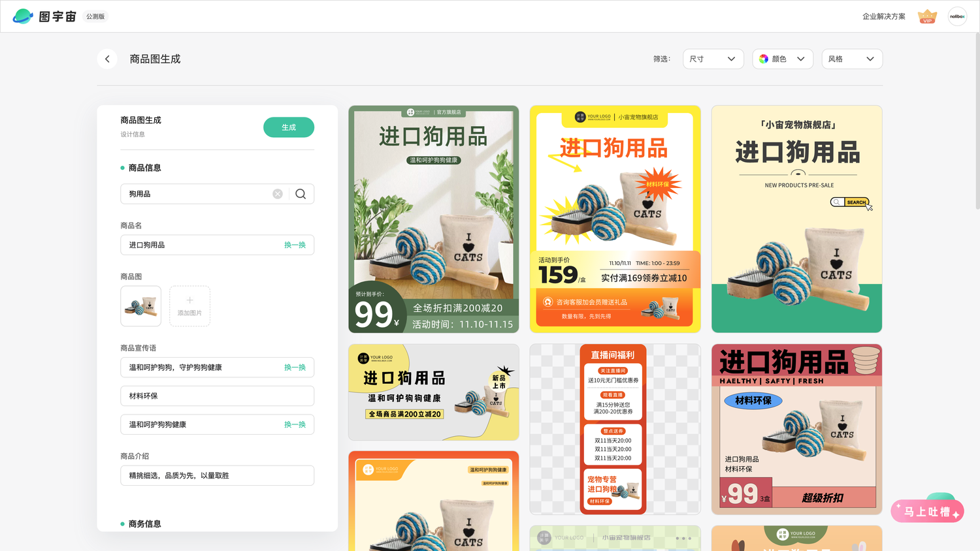Go back with the left arrow button
Viewport: 980px width, 551px height.
coord(107,59)
